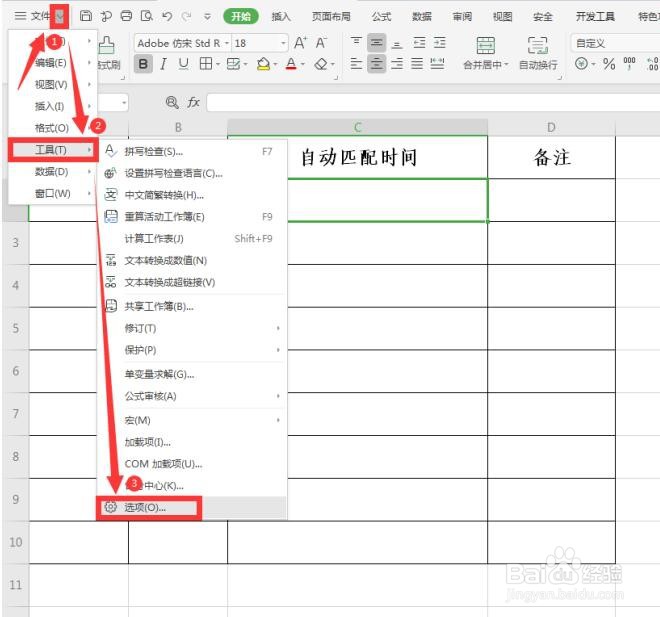The image size is (660, 617).
Task: Select the 备注 header cell
Action: point(551,157)
